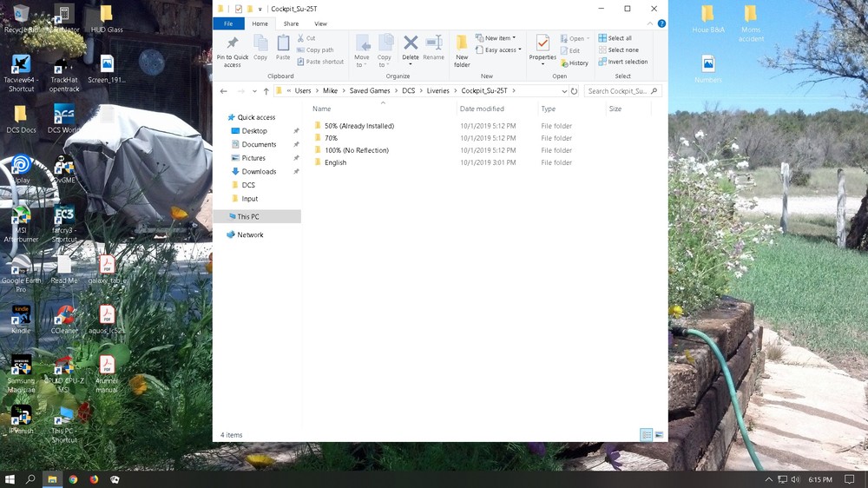This screenshot has height=488, width=868.
Task: Go up one folder with up arrow
Action: [x=266, y=91]
